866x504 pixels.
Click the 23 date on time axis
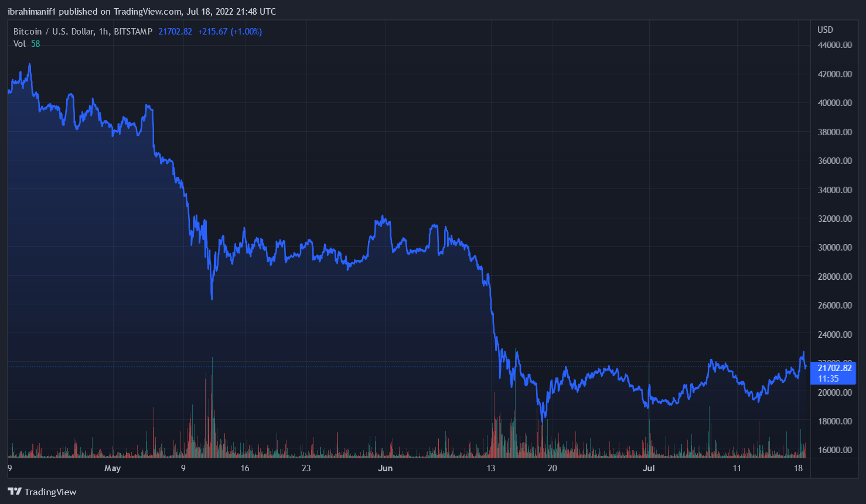[x=306, y=468]
